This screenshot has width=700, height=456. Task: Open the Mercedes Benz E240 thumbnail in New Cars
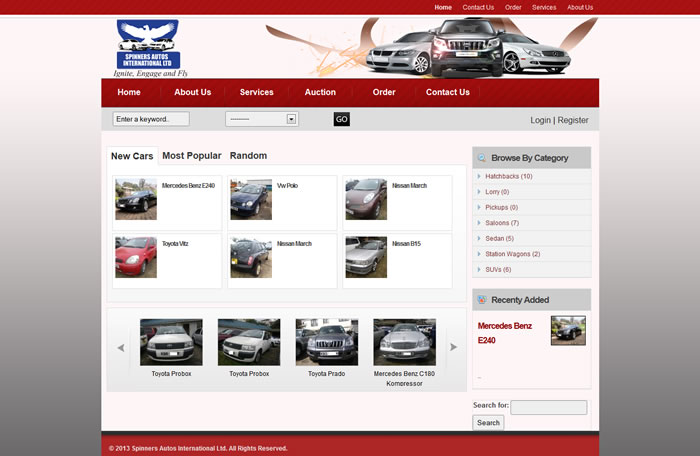(136, 199)
